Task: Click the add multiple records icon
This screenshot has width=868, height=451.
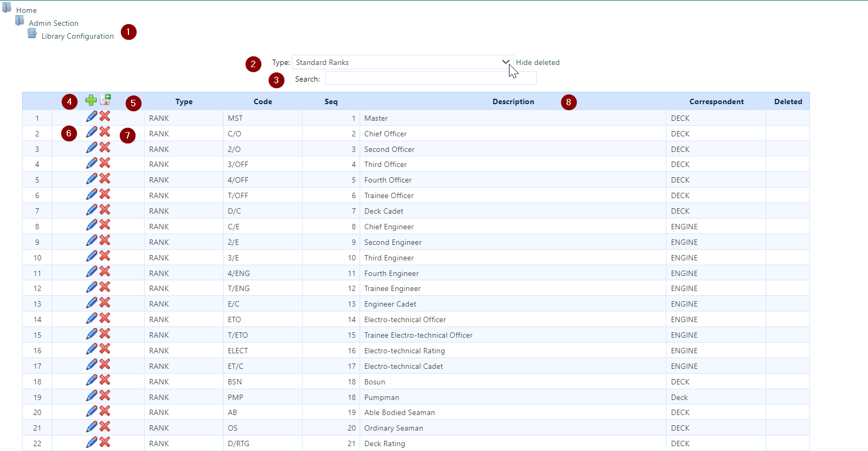Action: click(x=106, y=99)
